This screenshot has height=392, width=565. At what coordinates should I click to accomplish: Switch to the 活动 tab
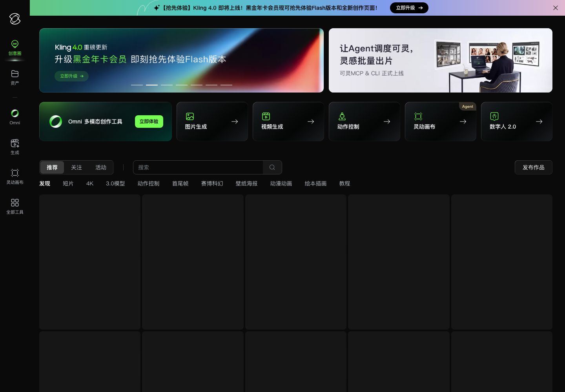click(101, 167)
